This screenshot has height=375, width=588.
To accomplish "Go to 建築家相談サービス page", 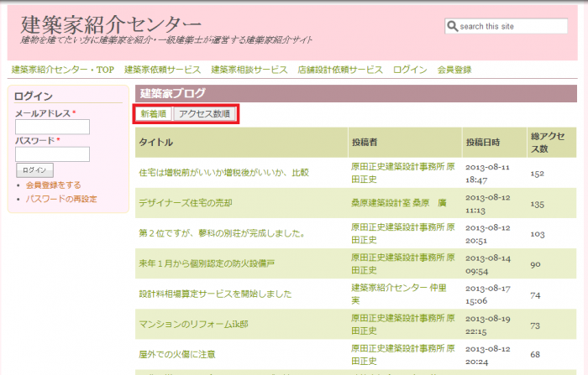I will pyautogui.click(x=249, y=70).
